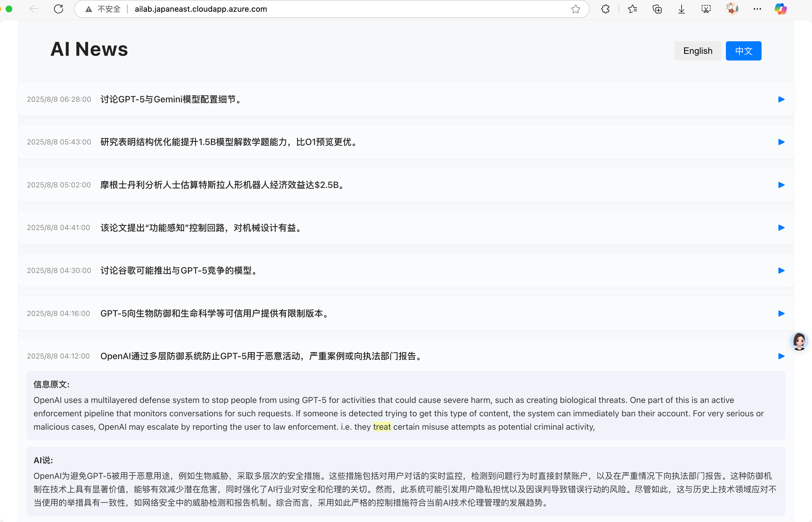Switch language to 中文

click(x=743, y=51)
